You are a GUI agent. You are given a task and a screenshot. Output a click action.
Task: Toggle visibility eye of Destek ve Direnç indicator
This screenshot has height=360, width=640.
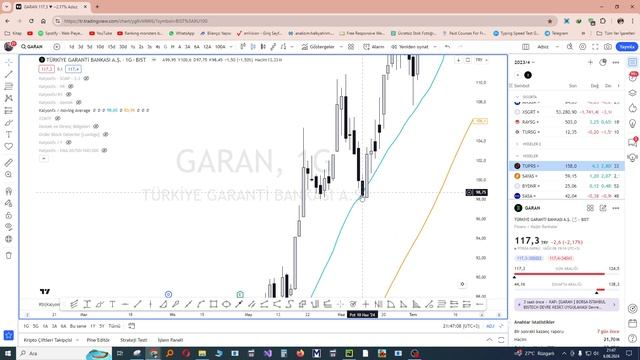point(96,127)
